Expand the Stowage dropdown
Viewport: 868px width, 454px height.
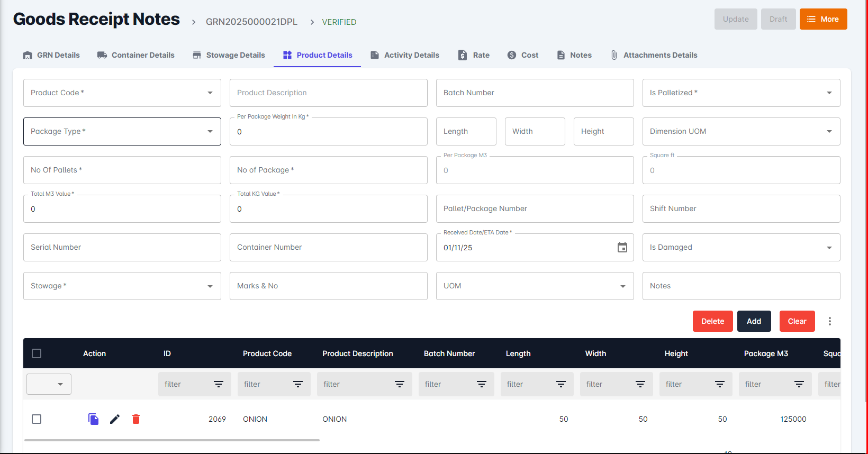point(210,286)
